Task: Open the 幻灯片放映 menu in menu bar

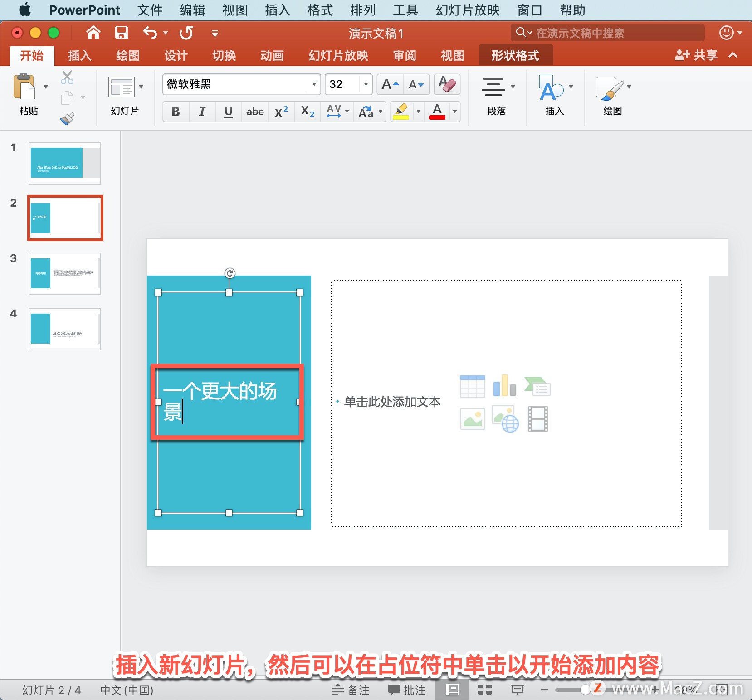Action: tap(467, 10)
